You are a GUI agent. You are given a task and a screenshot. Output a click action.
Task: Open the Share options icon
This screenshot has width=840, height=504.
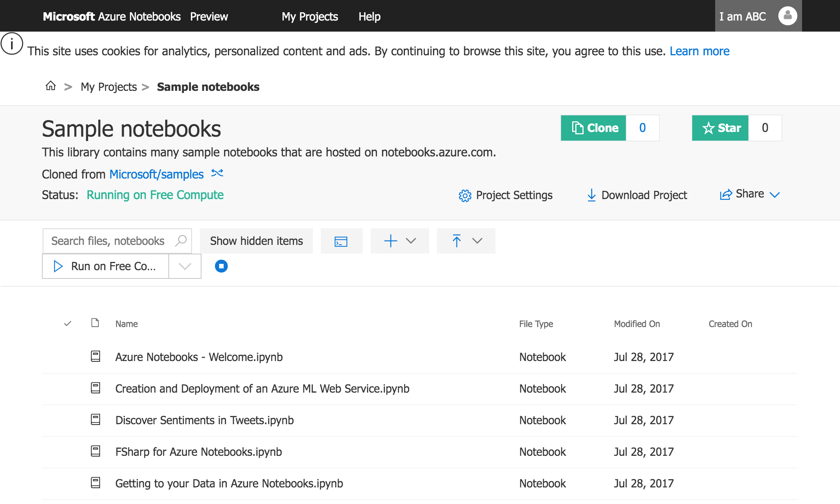click(x=725, y=194)
